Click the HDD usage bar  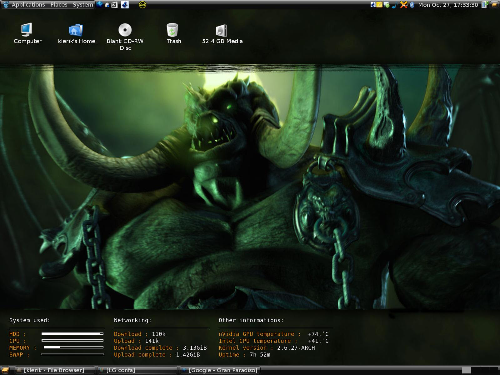[x=72, y=333]
